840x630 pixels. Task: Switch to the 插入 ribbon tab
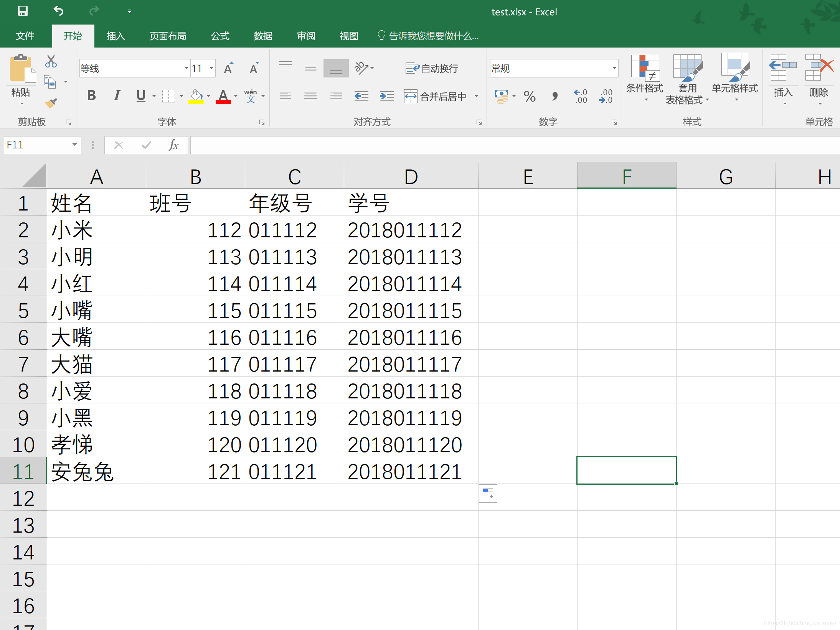pyautogui.click(x=116, y=36)
